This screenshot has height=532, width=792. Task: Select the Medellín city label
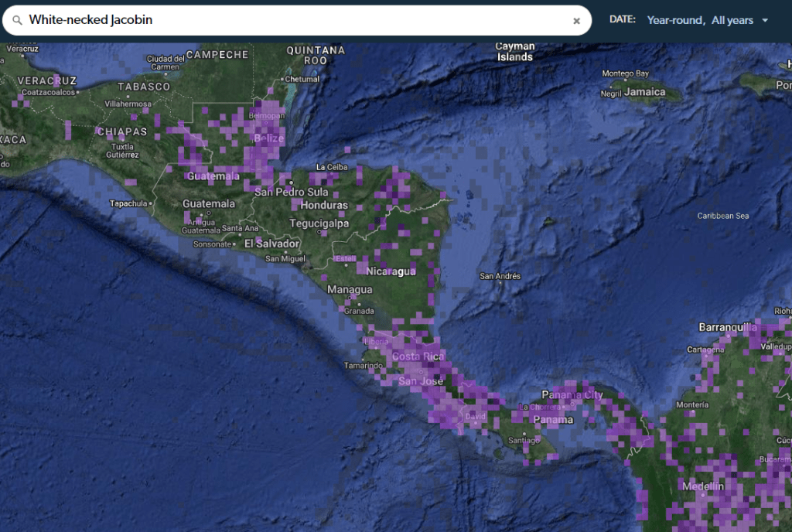(703, 486)
